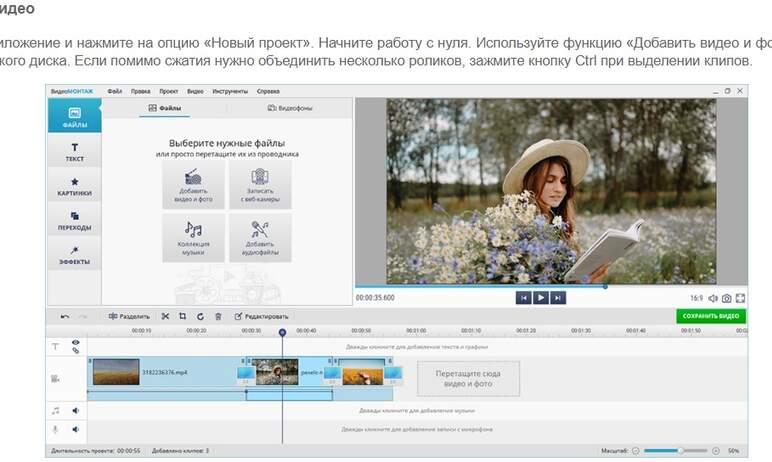Open the Инструменты menu
The height and width of the screenshot is (462, 772).
230,91
